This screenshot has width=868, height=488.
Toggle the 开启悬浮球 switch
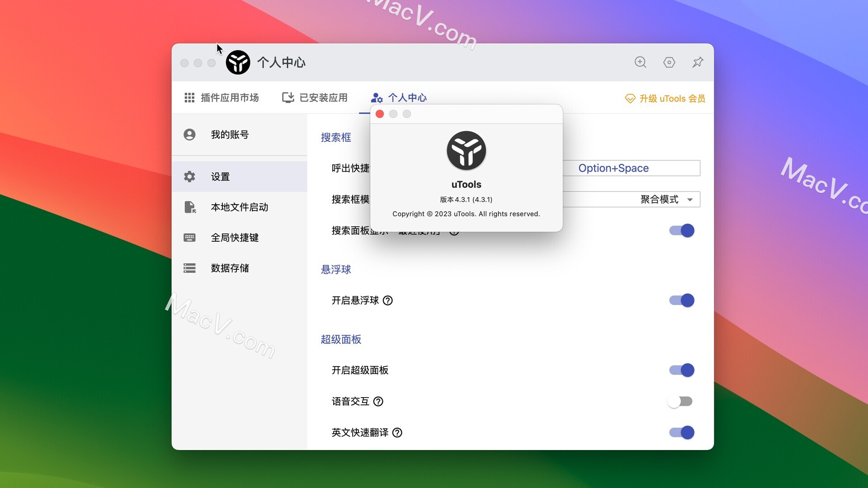point(682,300)
